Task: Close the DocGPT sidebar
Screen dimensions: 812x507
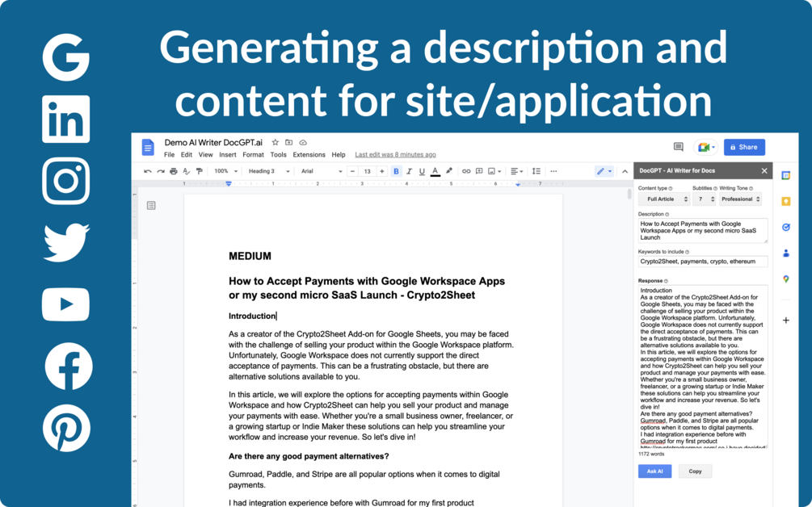Action: pos(764,170)
